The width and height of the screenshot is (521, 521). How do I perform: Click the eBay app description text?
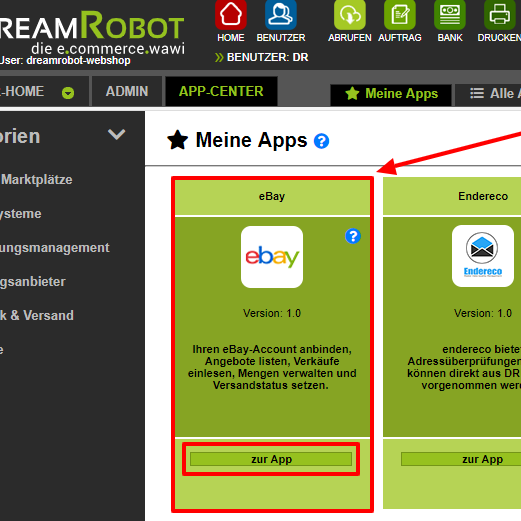click(272, 367)
